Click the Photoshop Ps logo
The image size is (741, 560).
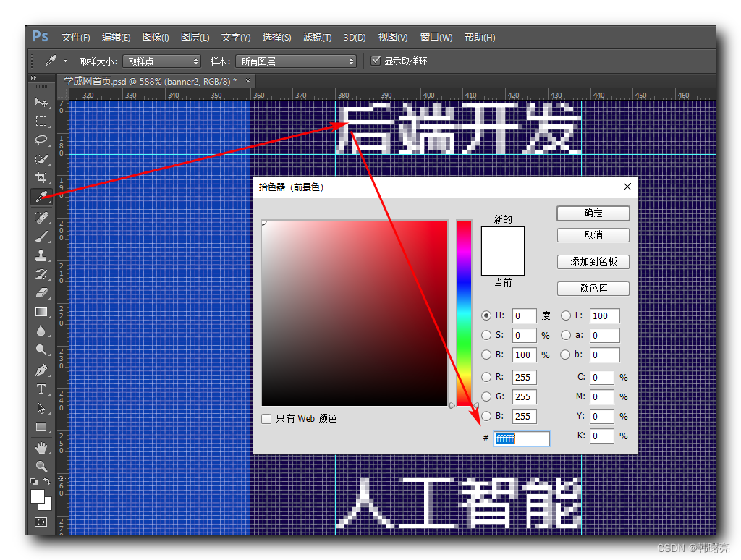[41, 36]
